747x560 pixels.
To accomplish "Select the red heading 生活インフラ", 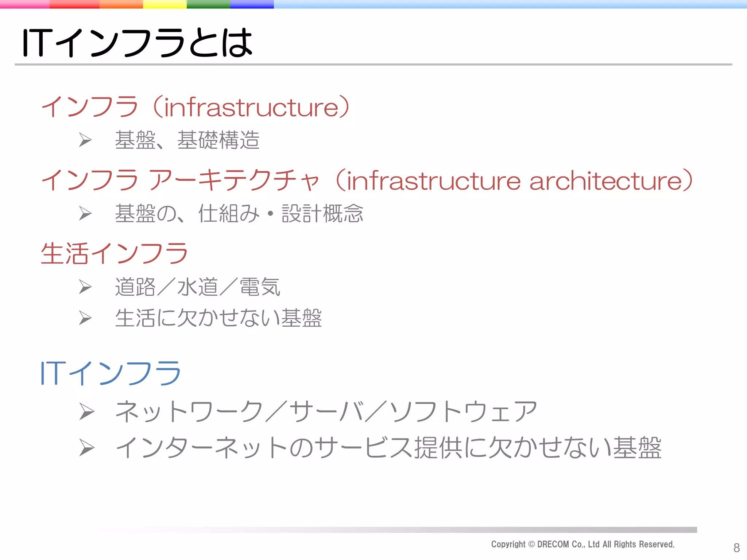I will point(115,253).
